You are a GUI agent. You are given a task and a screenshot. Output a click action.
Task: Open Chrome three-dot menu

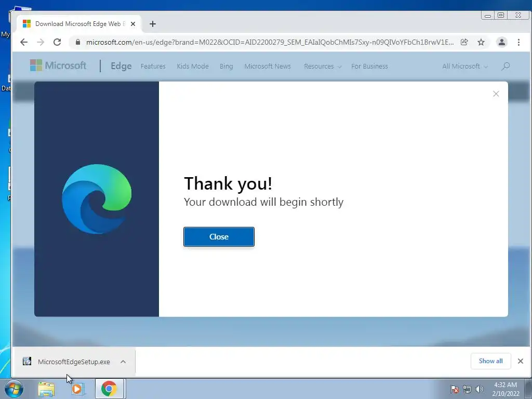tap(518, 42)
